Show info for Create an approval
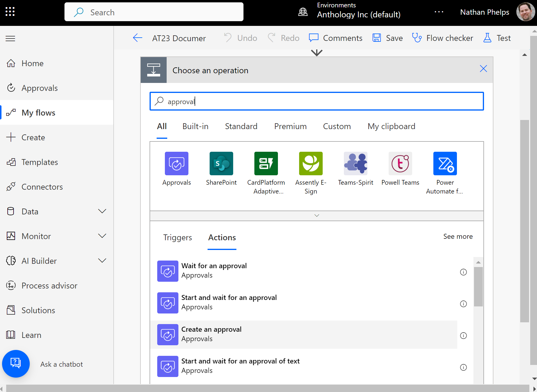Screen dimensions: 537x392 (463, 336)
